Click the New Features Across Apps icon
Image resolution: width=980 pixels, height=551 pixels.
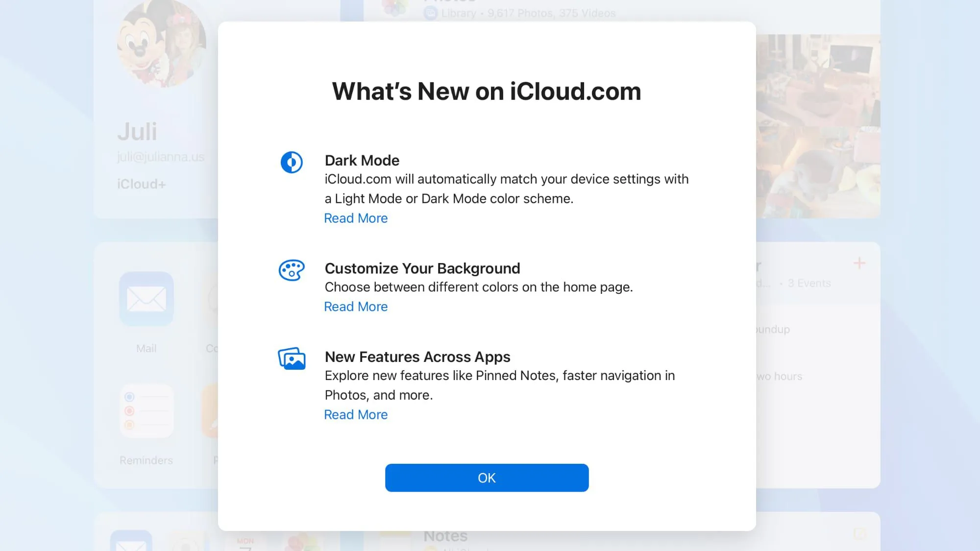coord(291,359)
